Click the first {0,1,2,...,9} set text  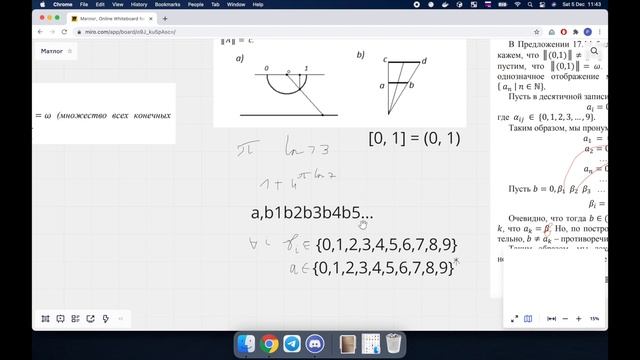387,244
